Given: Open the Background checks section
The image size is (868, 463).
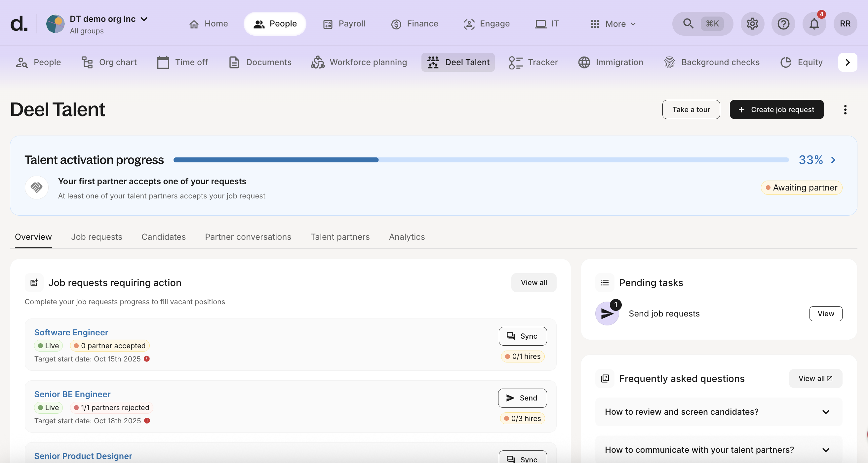Looking at the screenshot, I should [712, 62].
